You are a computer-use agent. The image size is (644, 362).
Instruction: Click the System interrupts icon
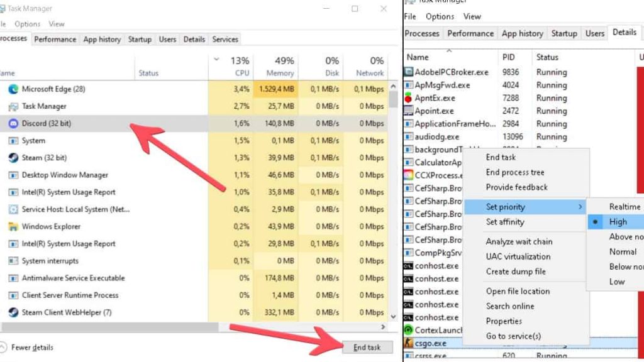coord(13,261)
